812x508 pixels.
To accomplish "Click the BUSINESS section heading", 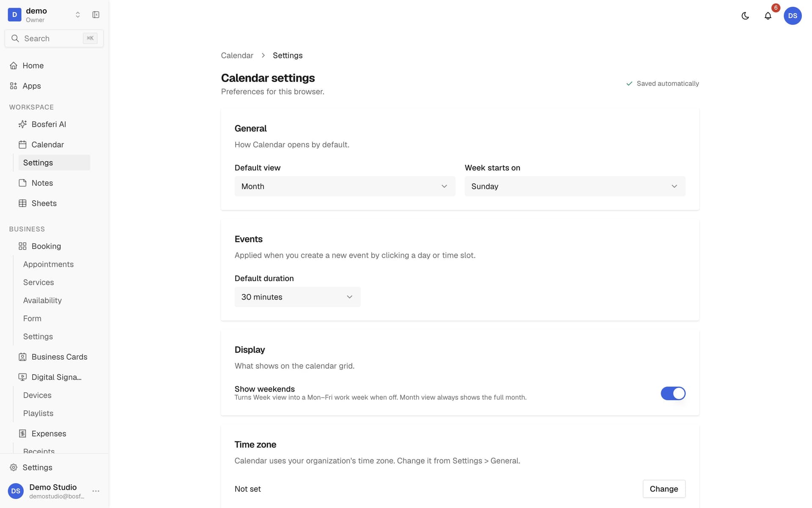I will [x=27, y=229].
